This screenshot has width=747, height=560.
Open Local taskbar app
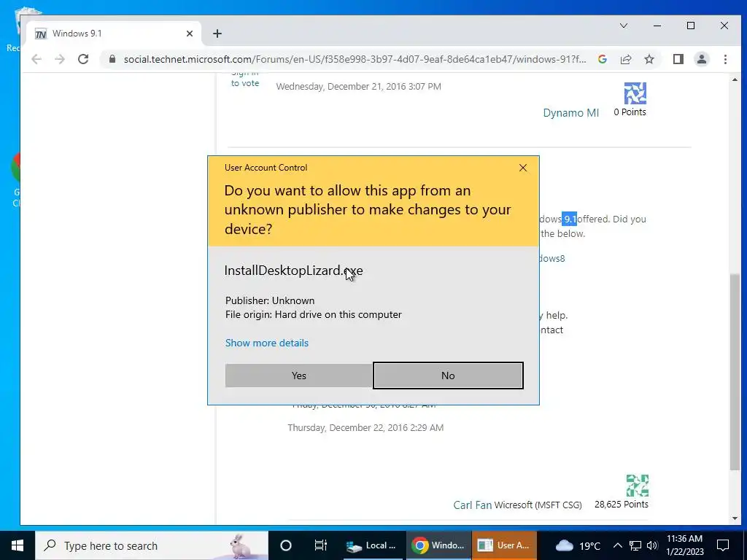[x=371, y=545]
